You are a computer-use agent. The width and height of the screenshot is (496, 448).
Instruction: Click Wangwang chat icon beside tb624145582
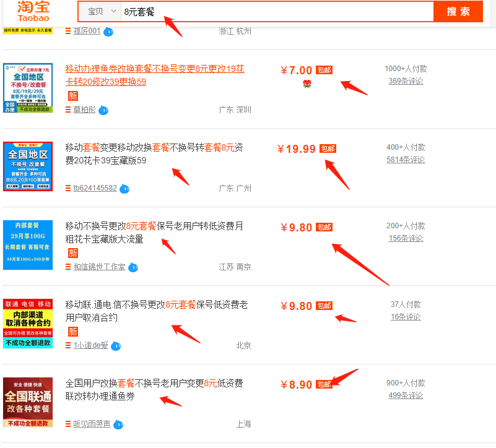[x=124, y=189]
